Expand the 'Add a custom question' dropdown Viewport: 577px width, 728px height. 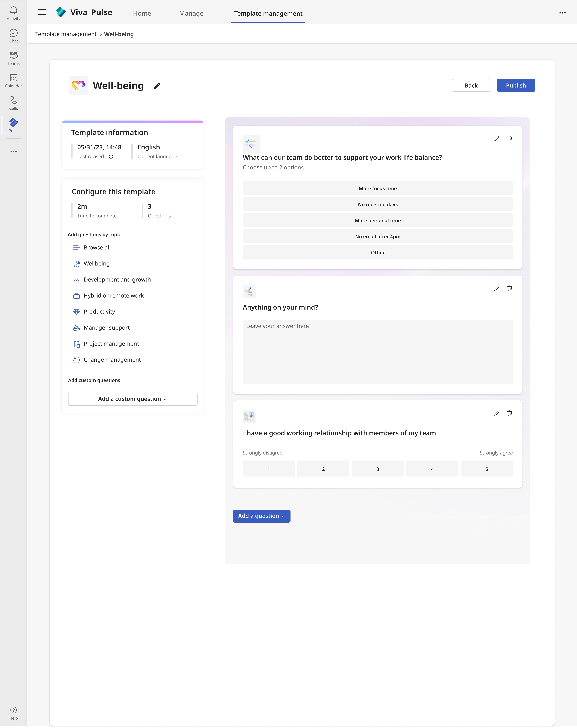pos(132,399)
